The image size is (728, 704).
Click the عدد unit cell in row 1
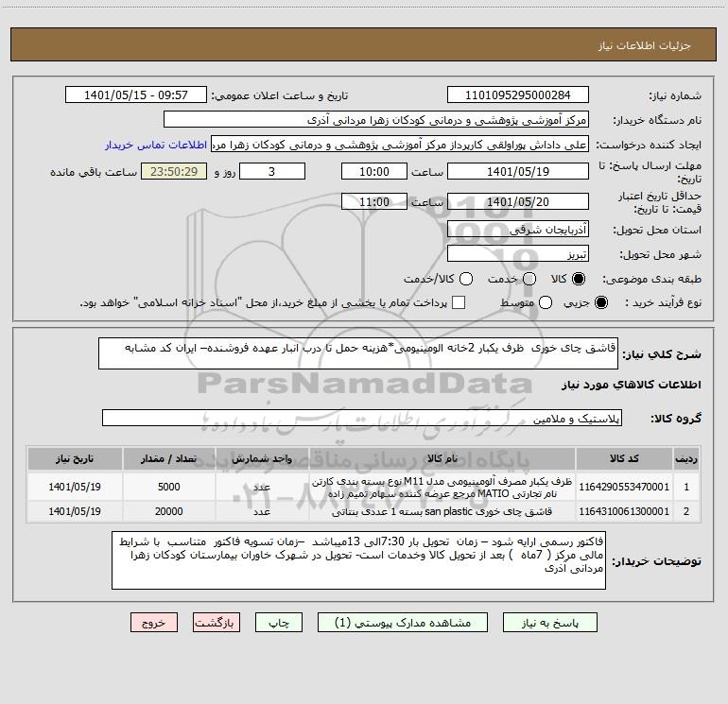tap(262, 487)
